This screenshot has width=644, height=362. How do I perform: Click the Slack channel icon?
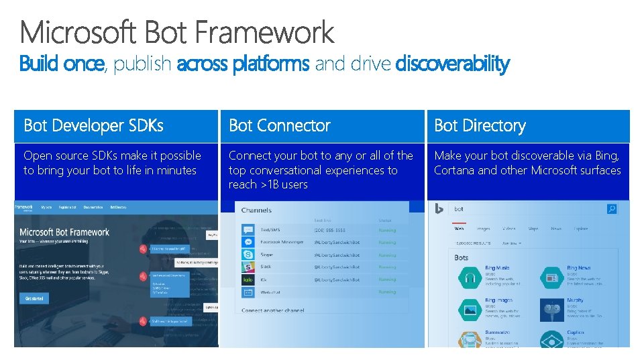248,267
